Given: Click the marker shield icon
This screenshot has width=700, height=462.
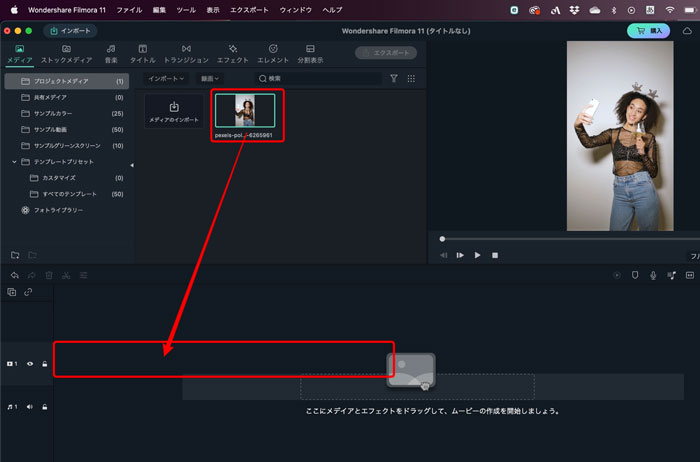Looking at the screenshot, I should 635,275.
